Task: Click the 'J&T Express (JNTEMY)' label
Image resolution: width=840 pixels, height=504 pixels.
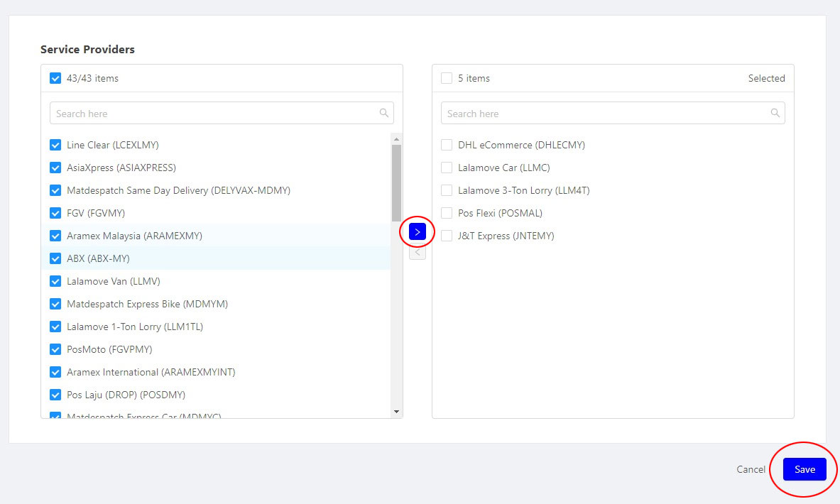Action: click(506, 236)
